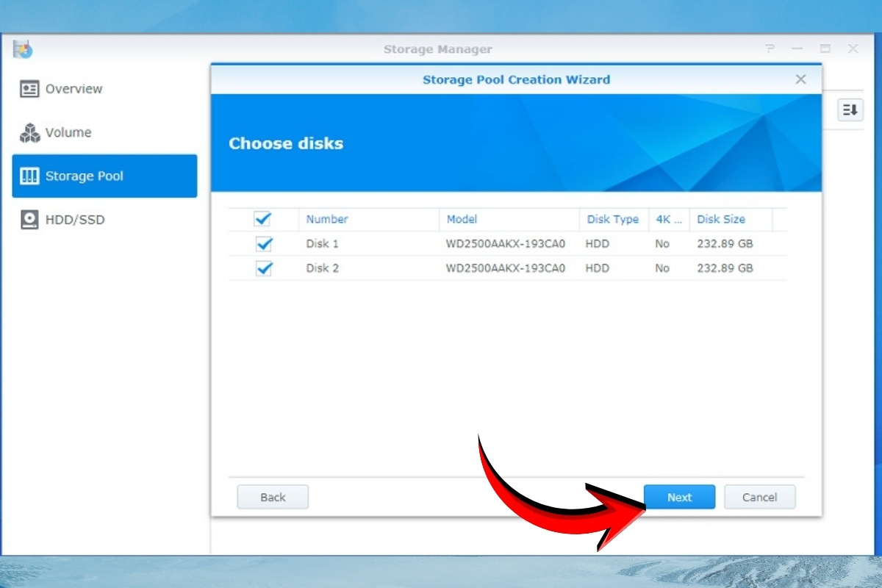Select the 'Disk 1' row text

click(x=323, y=244)
